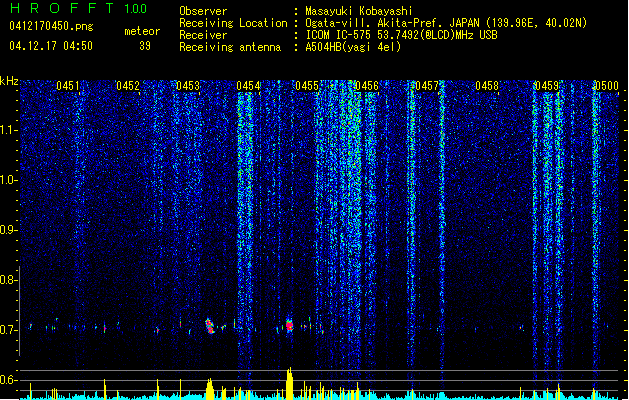Click the 1.0 kHz axis label
629x400 pixels.
coord(9,181)
